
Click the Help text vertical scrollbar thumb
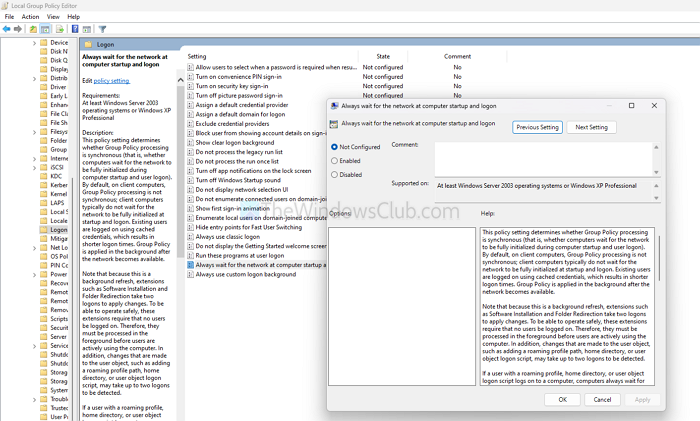point(659,258)
